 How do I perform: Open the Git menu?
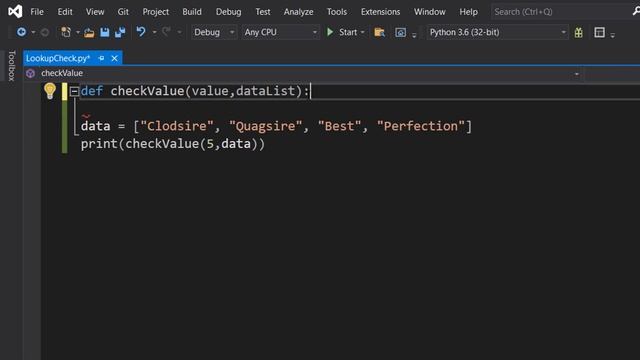coord(123,12)
